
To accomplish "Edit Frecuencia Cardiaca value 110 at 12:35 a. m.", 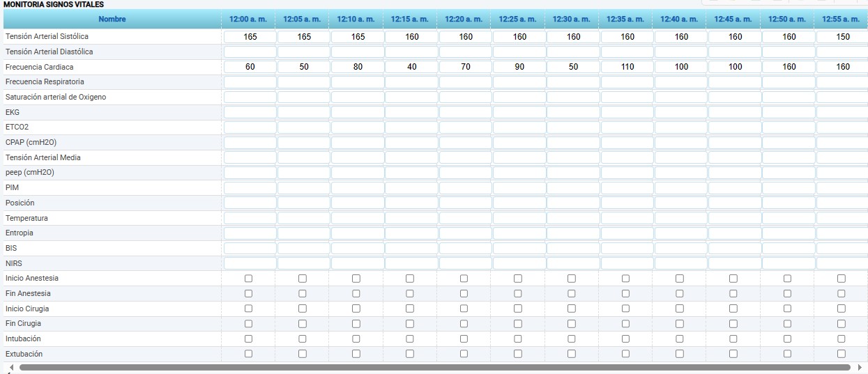I will click(627, 67).
